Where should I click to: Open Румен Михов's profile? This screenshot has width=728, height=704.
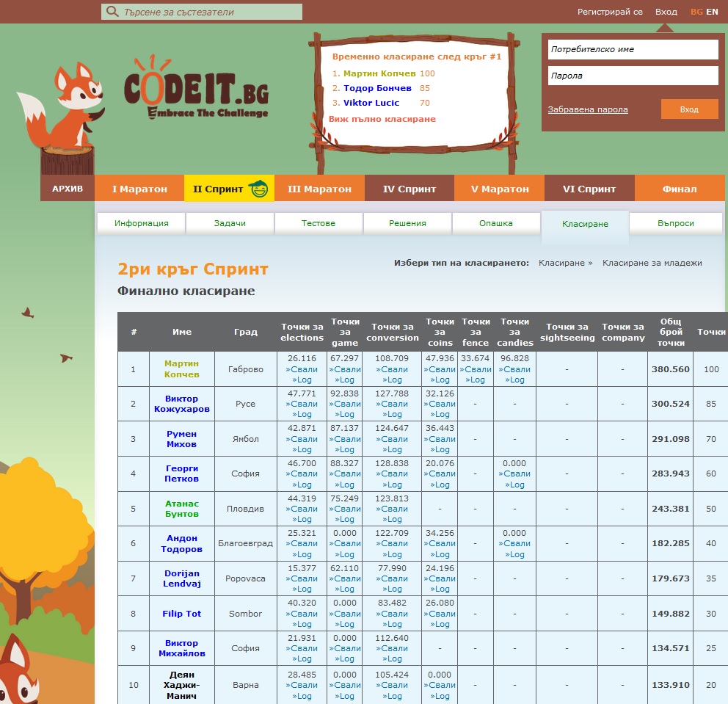coord(181,439)
